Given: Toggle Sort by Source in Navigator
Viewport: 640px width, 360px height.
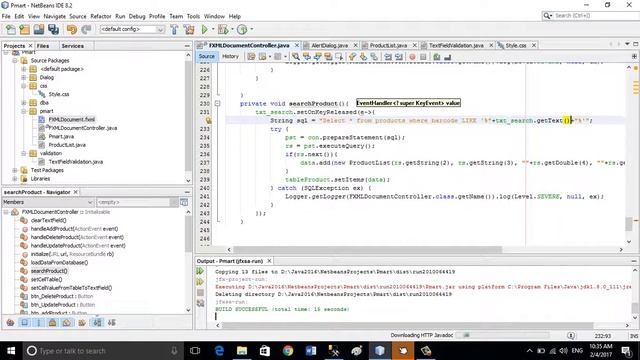Looking at the screenshot, I should [x=111, y=322].
